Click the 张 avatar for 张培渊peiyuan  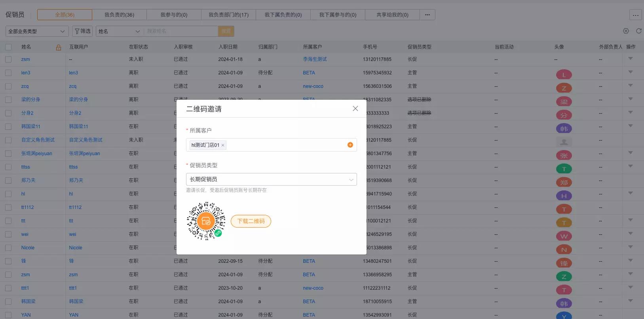[564, 155]
